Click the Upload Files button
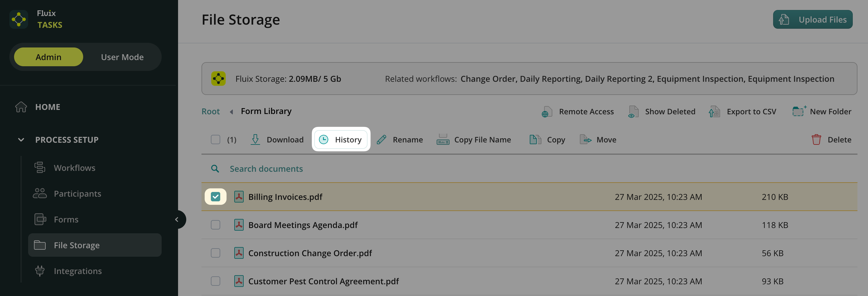Viewport: 868px width, 296px height. pyautogui.click(x=812, y=20)
